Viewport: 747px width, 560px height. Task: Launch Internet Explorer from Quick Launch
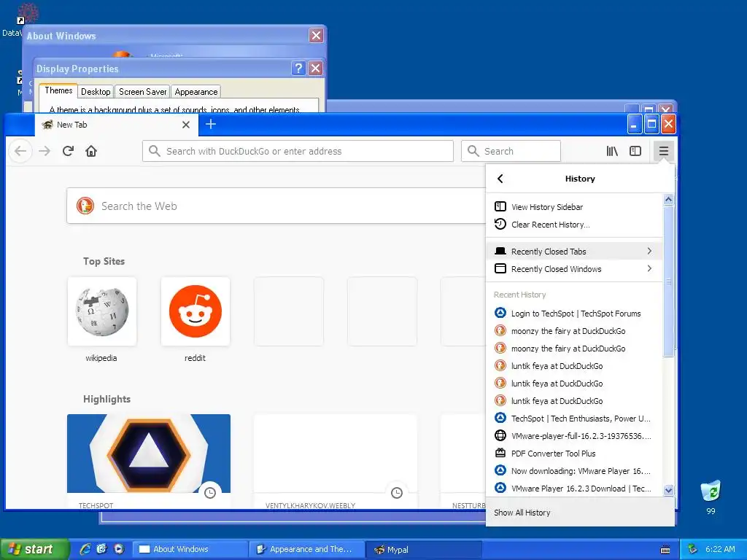85,549
